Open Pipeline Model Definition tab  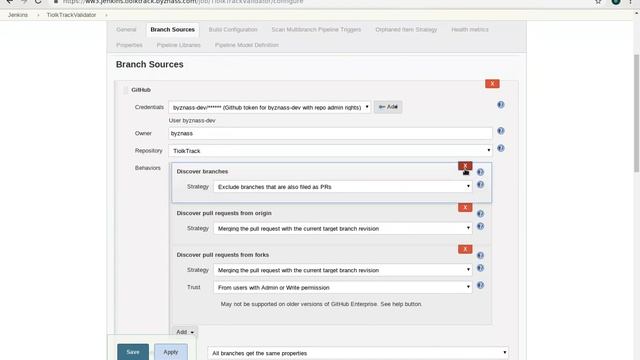point(247,45)
